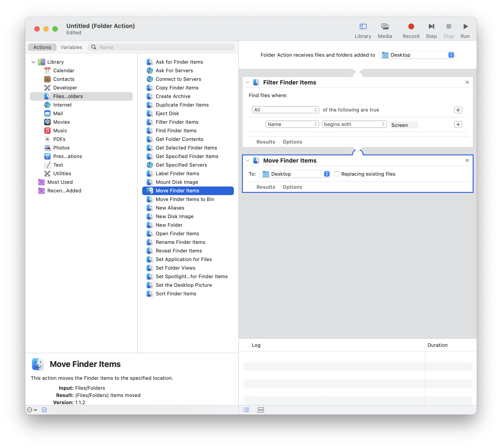Image resolution: width=502 pixels, height=448 pixels.
Task: Open the Move To Desktop destination dropdown
Action: [x=295, y=174]
